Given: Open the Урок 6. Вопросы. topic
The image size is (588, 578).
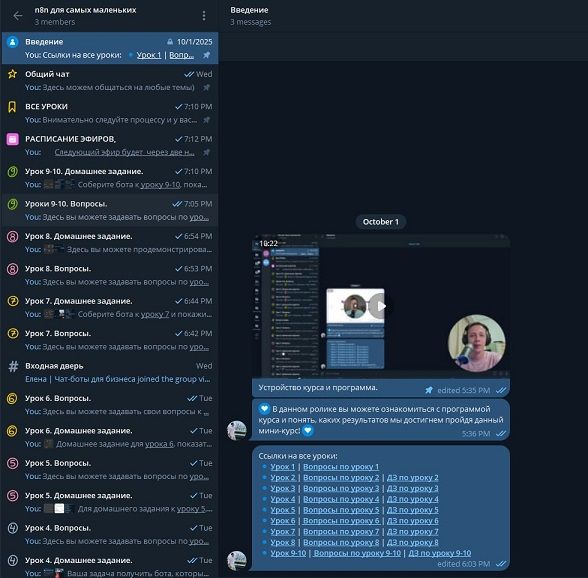Looking at the screenshot, I should [110, 405].
